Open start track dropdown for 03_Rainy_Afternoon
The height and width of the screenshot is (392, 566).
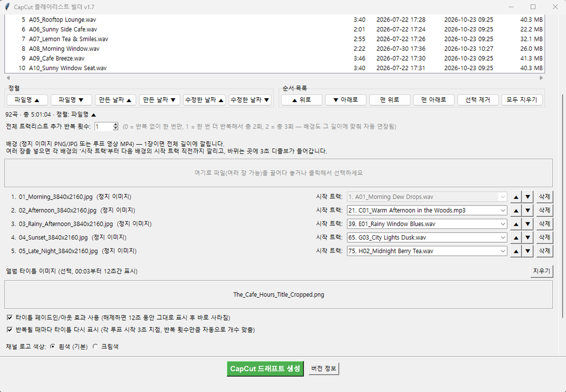tap(427, 224)
